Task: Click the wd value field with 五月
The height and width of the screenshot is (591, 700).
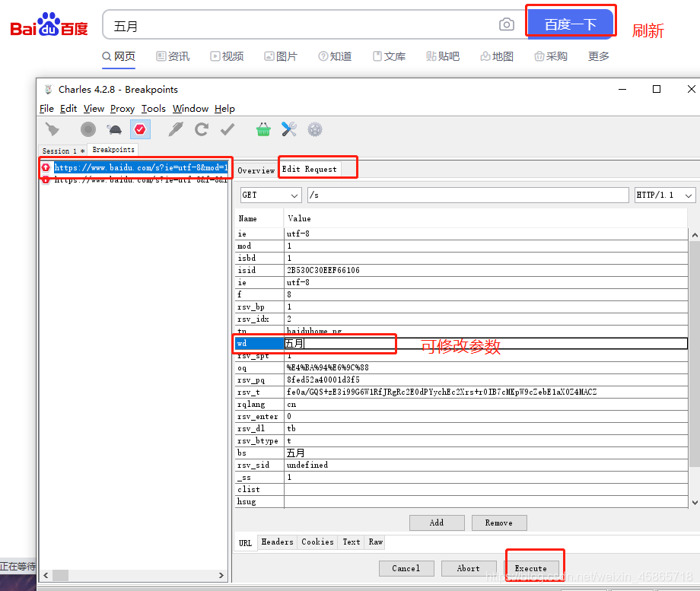Action: click(x=485, y=343)
